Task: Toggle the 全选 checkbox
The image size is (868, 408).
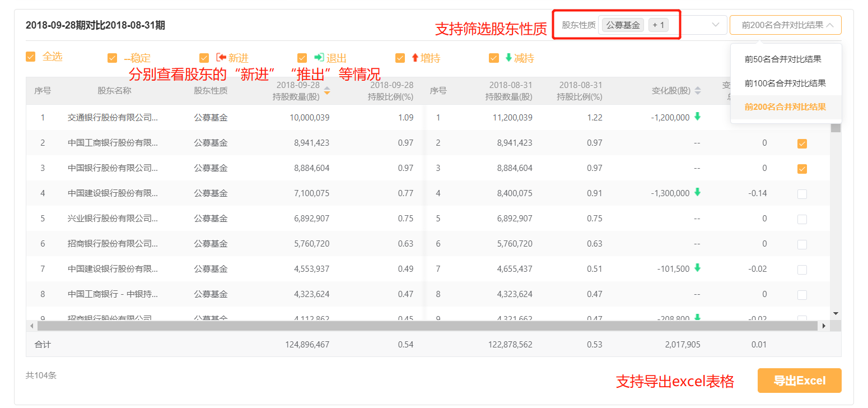Action: (31, 57)
